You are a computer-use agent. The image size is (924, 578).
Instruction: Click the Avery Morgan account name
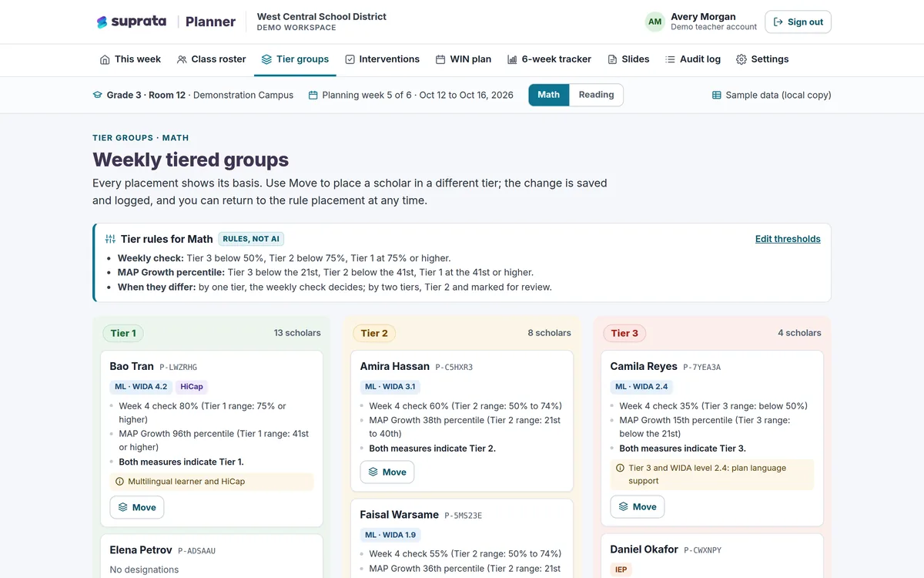(703, 16)
